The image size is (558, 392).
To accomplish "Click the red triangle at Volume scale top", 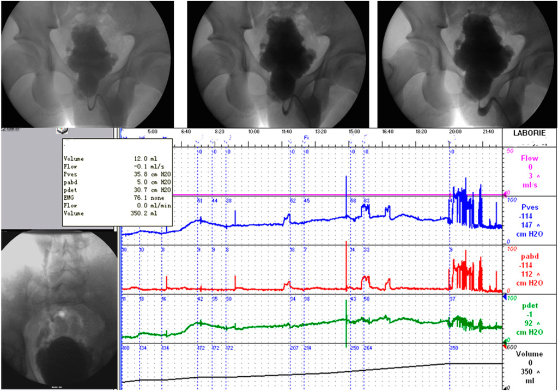I will click(504, 346).
